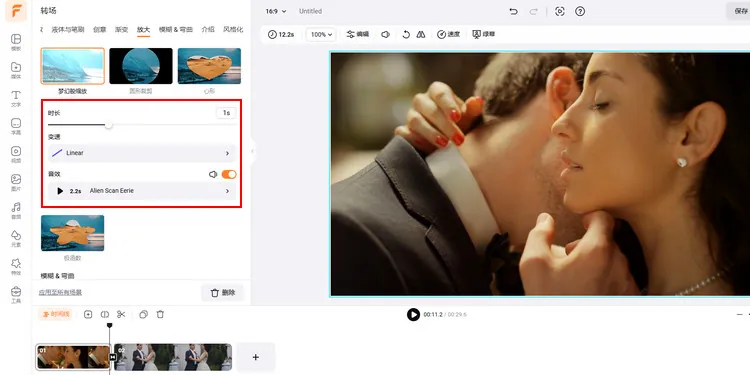Open the 图片 photo sidebar panel
The image size is (750, 375).
pos(16,183)
